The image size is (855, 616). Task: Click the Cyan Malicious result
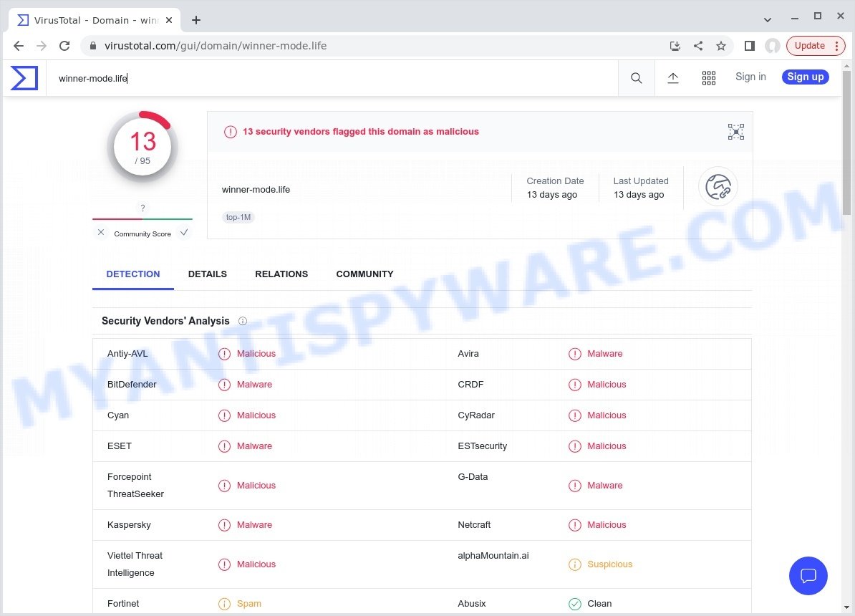point(256,415)
